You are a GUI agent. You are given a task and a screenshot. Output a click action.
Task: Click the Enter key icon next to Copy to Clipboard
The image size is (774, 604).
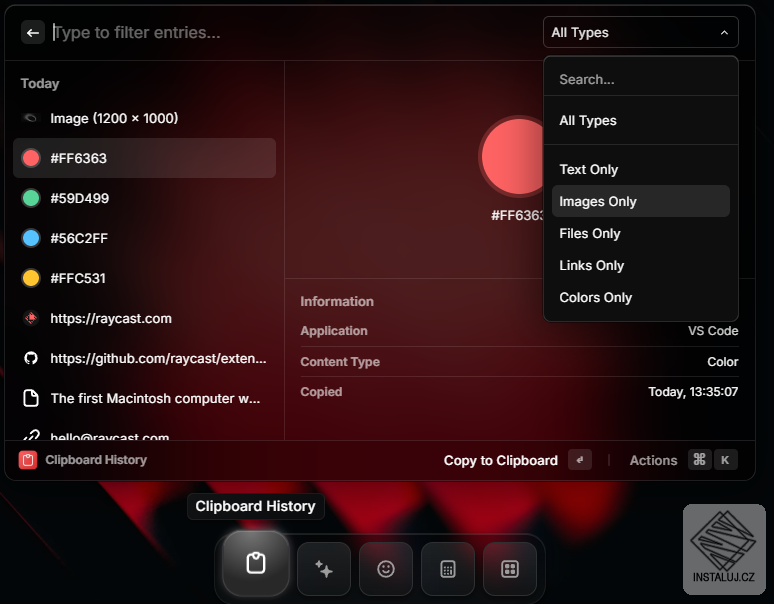[580, 460]
